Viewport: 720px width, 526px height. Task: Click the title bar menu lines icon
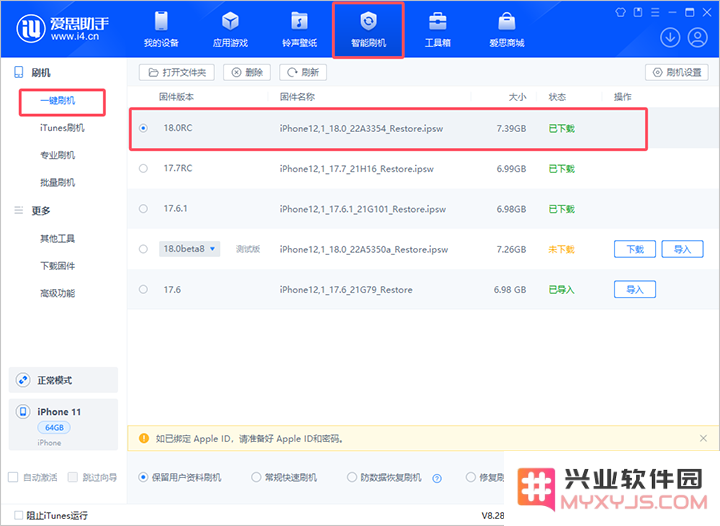pos(655,12)
